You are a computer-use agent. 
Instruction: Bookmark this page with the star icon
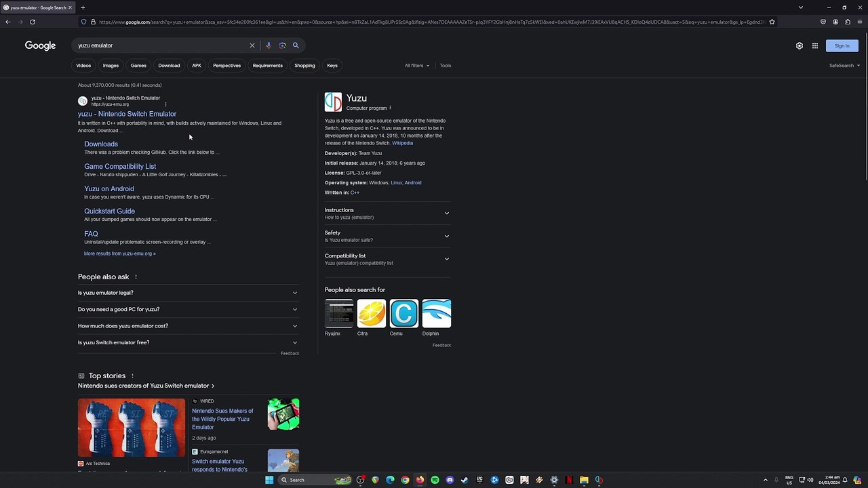click(772, 22)
